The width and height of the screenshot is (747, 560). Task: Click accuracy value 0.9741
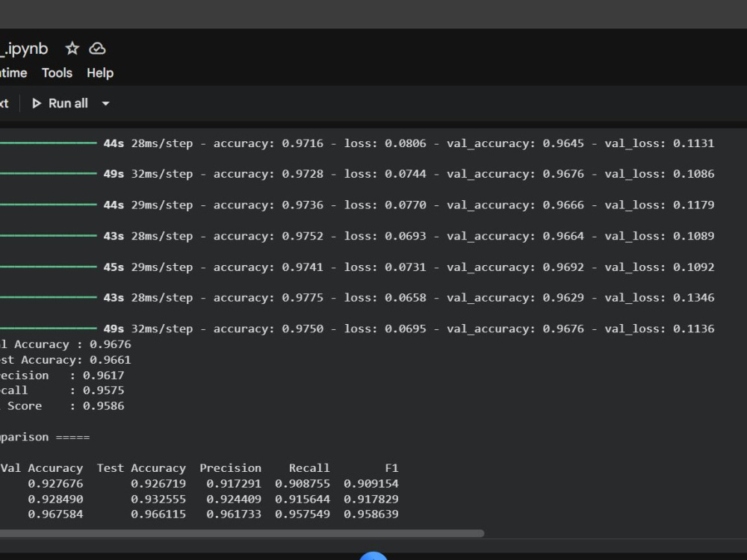tap(302, 267)
